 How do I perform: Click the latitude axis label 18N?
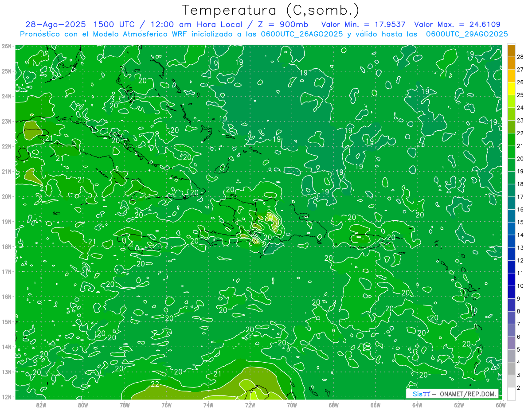pyautogui.click(x=6, y=247)
